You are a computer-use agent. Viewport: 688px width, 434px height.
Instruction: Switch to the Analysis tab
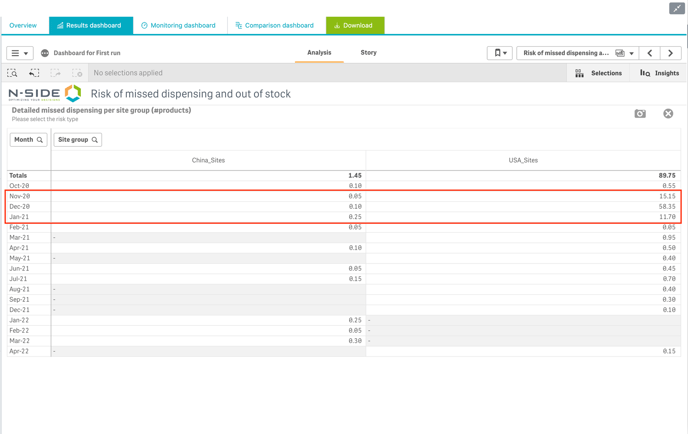click(x=319, y=53)
